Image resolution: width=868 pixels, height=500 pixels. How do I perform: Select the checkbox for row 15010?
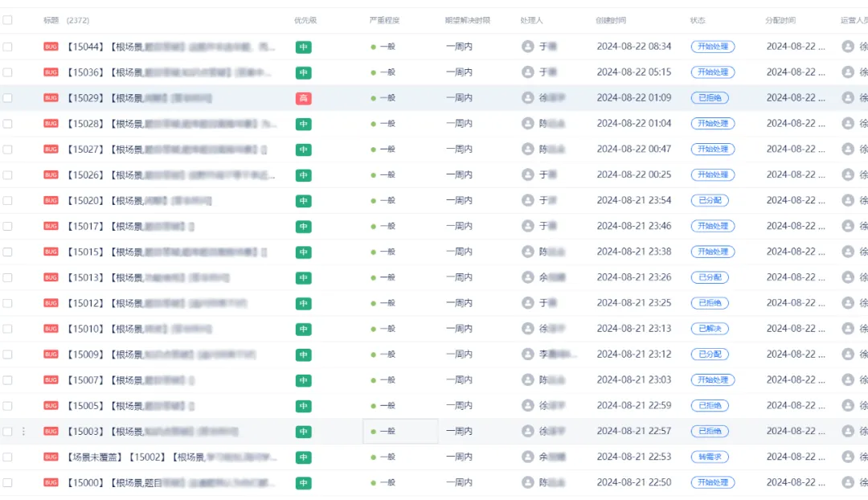[8, 329]
